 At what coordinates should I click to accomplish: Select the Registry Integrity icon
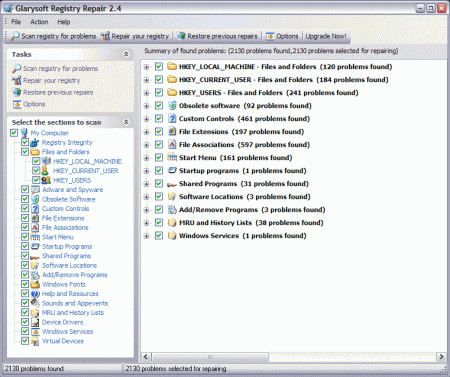(x=35, y=143)
